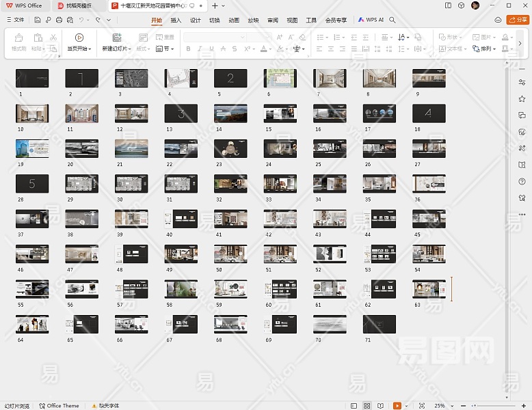532x410 pixels.
Task: Toggle underline formatting
Action: pos(211,49)
